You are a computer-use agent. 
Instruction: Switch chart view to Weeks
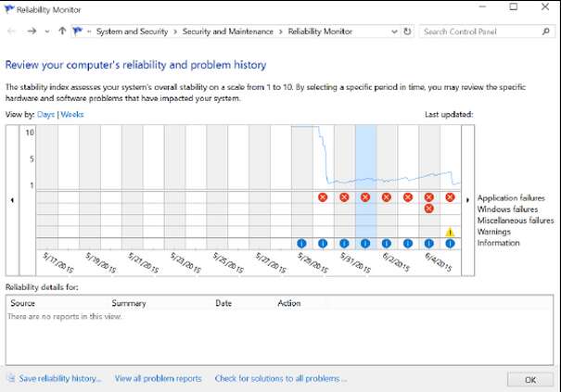coord(71,115)
